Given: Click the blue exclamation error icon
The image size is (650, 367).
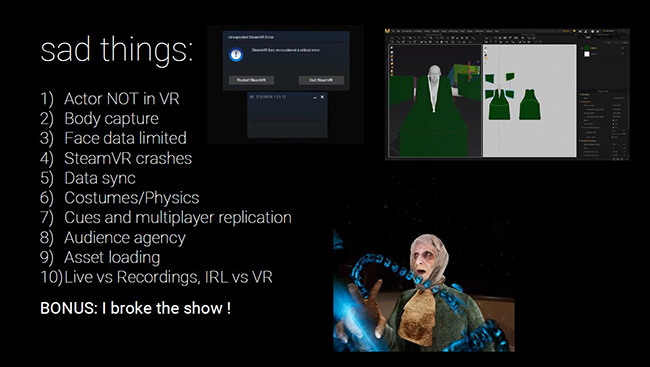Looking at the screenshot, I should click(236, 55).
